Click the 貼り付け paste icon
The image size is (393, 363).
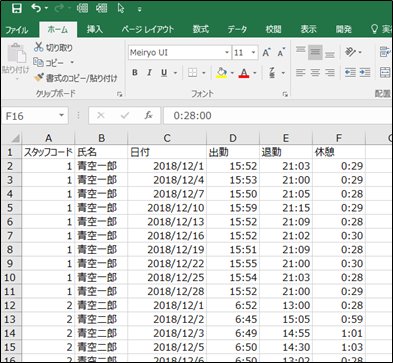(x=17, y=54)
